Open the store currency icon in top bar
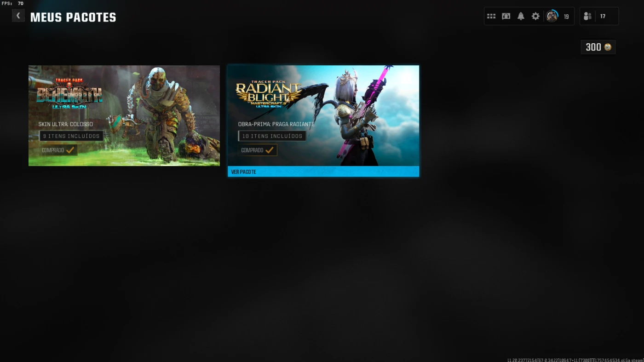 pyautogui.click(x=506, y=16)
